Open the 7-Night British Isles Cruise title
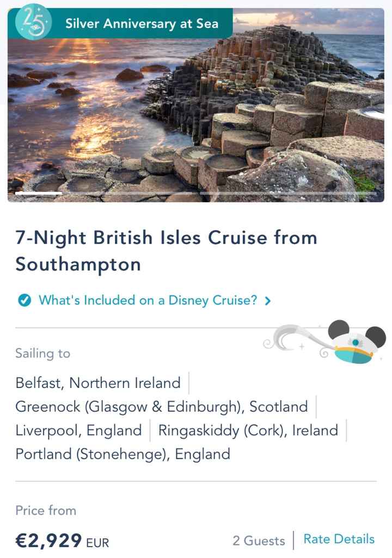 pos(166,251)
